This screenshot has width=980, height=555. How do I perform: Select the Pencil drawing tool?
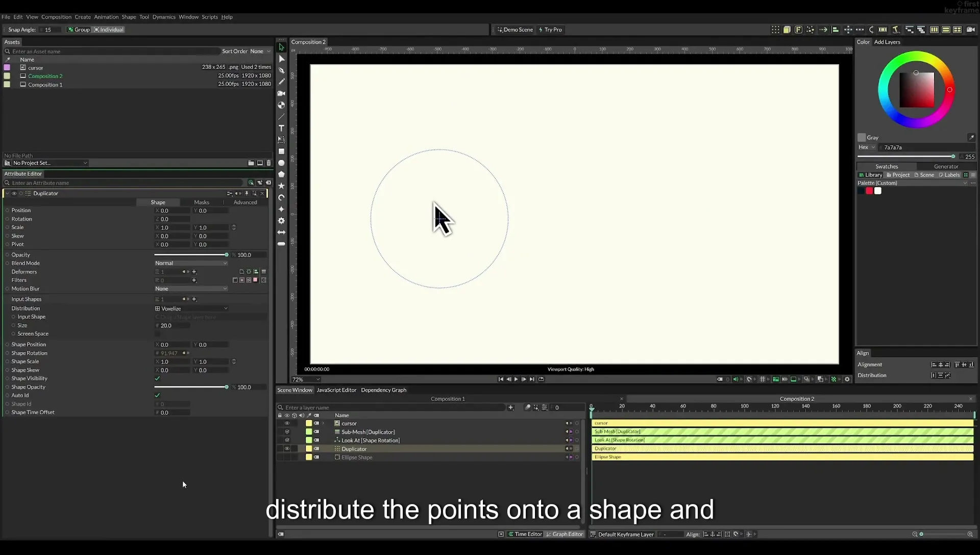(x=281, y=82)
